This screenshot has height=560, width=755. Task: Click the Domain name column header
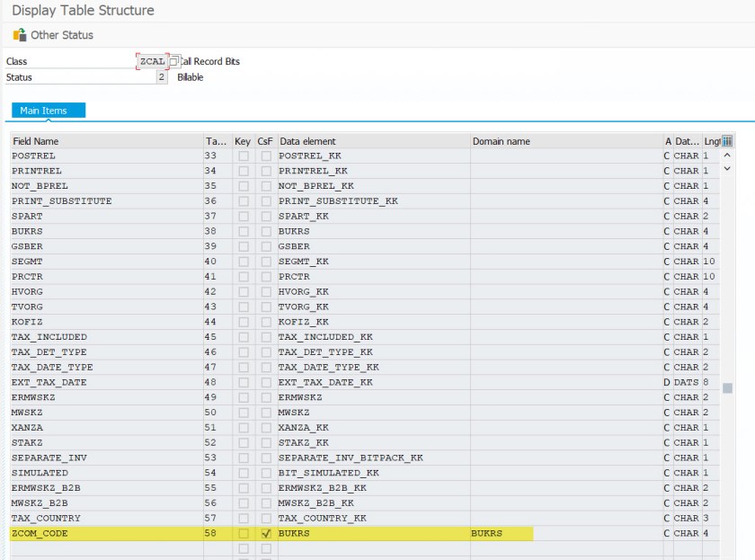[x=564, y=141]
